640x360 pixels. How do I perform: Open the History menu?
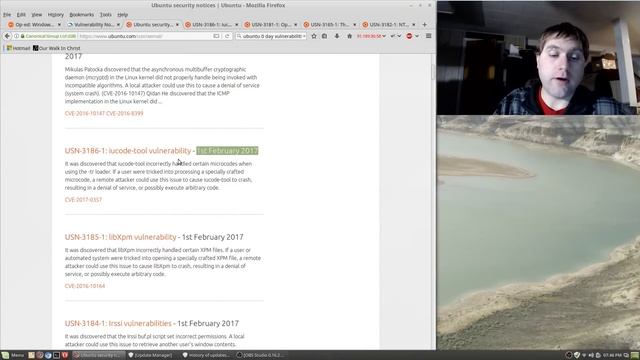pyautogui.click(x=56, y=14)
